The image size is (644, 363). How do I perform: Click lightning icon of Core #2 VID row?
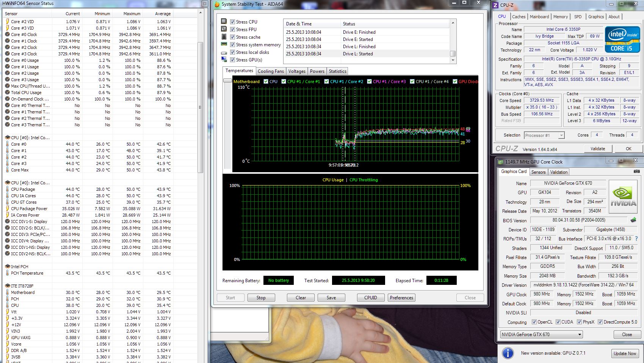coord(7,22)
